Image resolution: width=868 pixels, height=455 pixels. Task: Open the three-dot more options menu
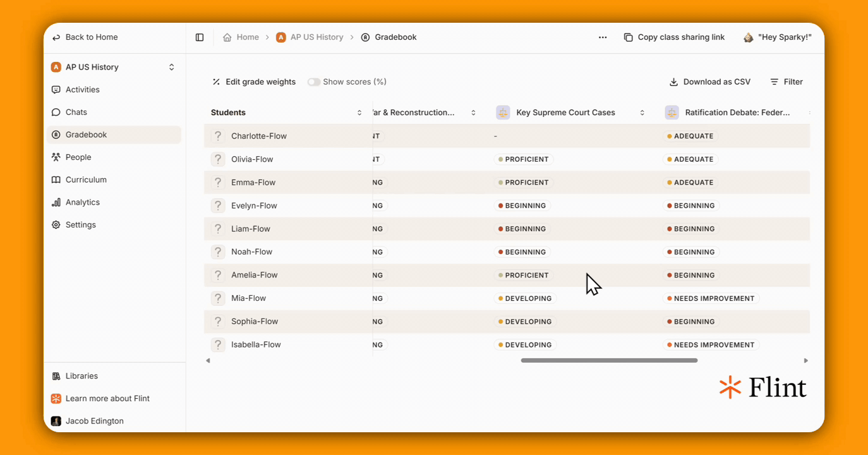pyautogui.click(x=603, y=37)
